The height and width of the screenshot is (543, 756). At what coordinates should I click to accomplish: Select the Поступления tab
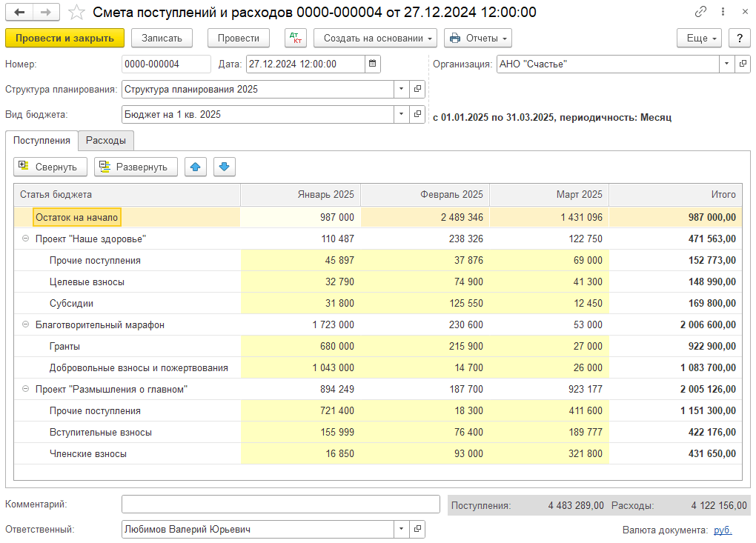click(x=42, y=140)
